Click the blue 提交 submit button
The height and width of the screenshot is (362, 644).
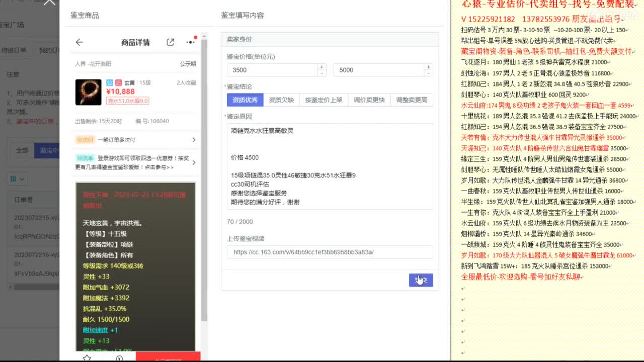(421, 280)
